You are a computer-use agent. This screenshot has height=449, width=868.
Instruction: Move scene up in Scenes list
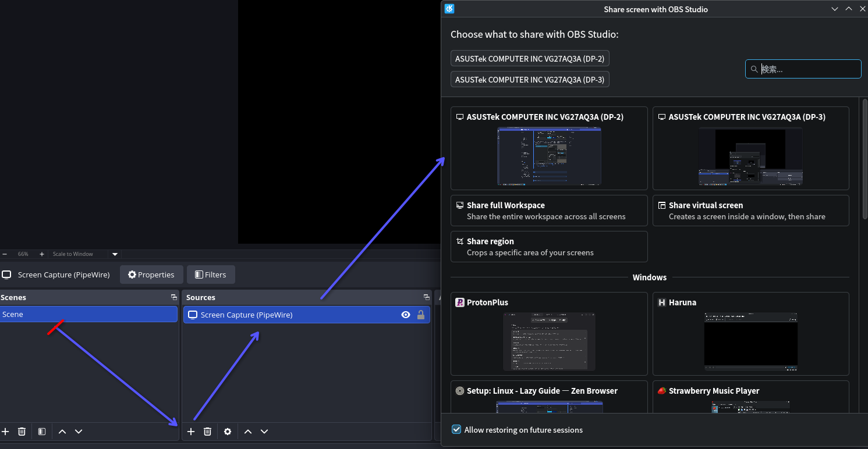62,432
